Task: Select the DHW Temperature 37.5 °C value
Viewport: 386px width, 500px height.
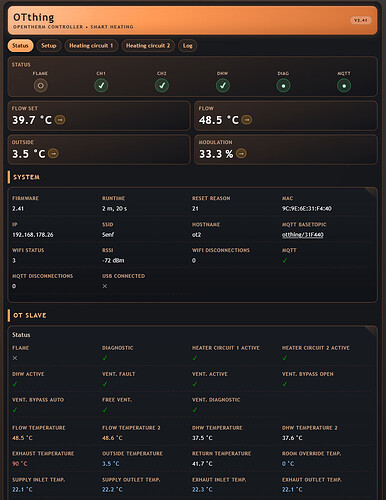Action: (x=202, y=438)
